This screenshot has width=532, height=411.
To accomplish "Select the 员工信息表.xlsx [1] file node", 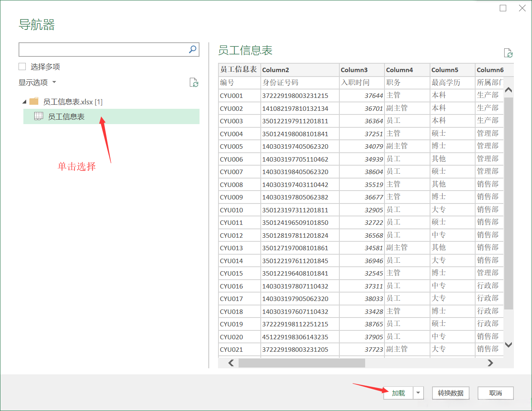I will [73, 102].
